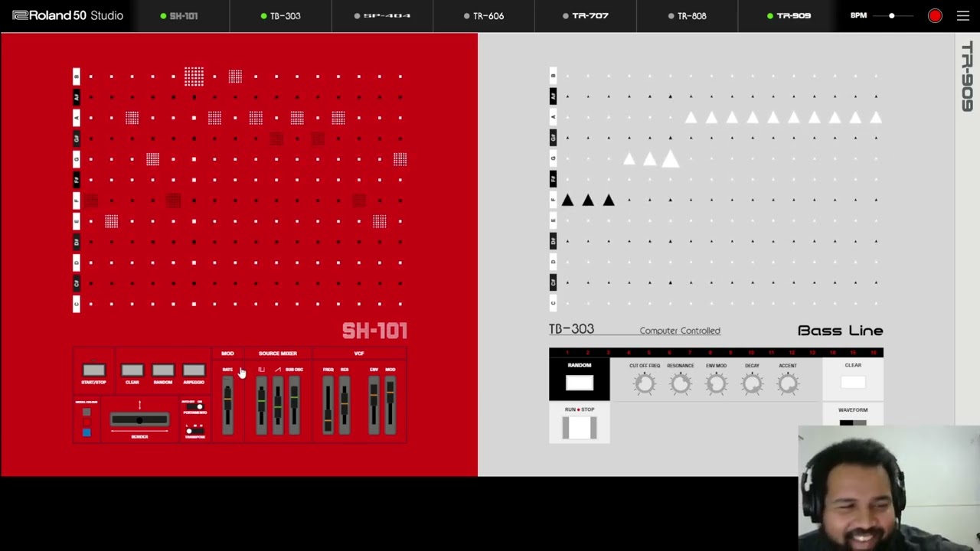Image resolution: width=980 pixels, height=551 pixels.
Task: Click the vertical TR-909 panel label
Action: tap(968, 77)
